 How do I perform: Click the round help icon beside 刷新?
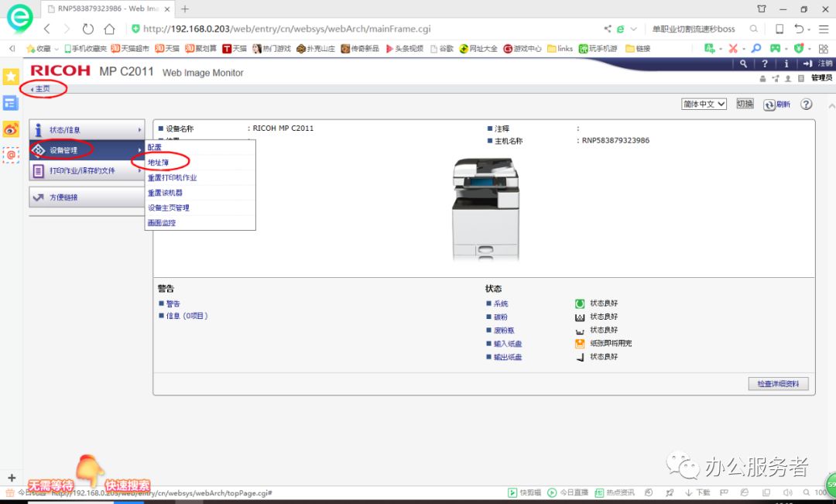click(x=806, y=104)
